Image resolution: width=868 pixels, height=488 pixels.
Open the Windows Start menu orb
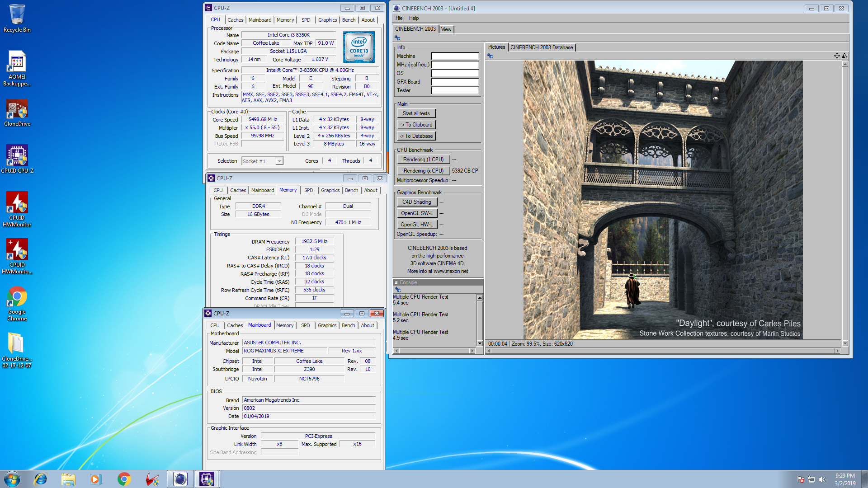pos(12,479)
